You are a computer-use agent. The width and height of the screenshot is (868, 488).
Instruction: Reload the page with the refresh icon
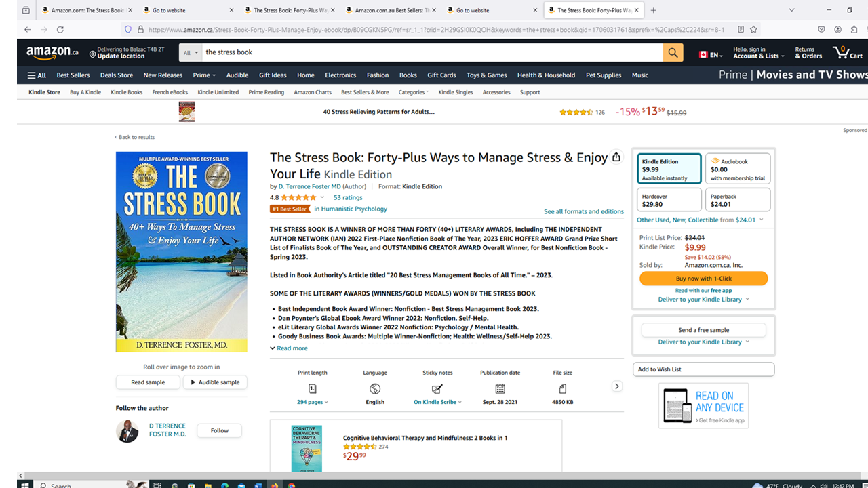click(x=60, y=29)
